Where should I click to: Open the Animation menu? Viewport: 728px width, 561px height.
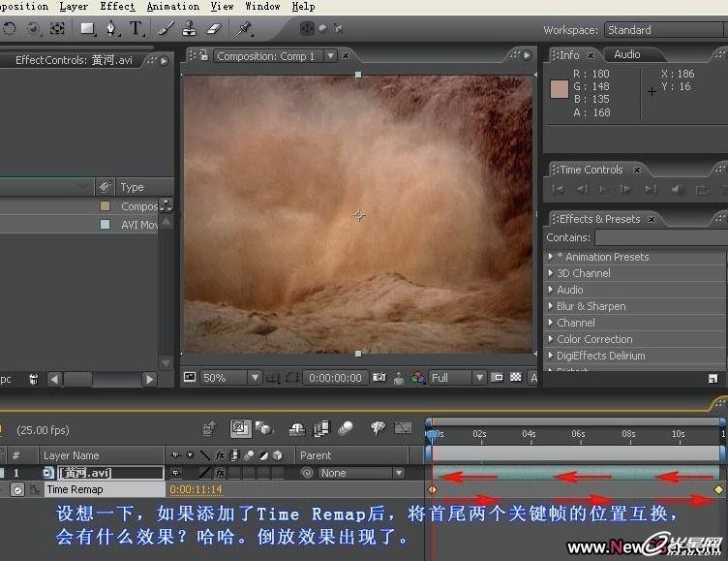(172, 6)
